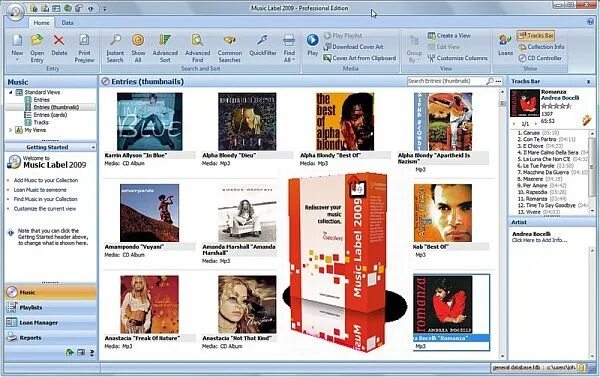
Task: Click the ribbon help icon
Action: pos(590,22)
